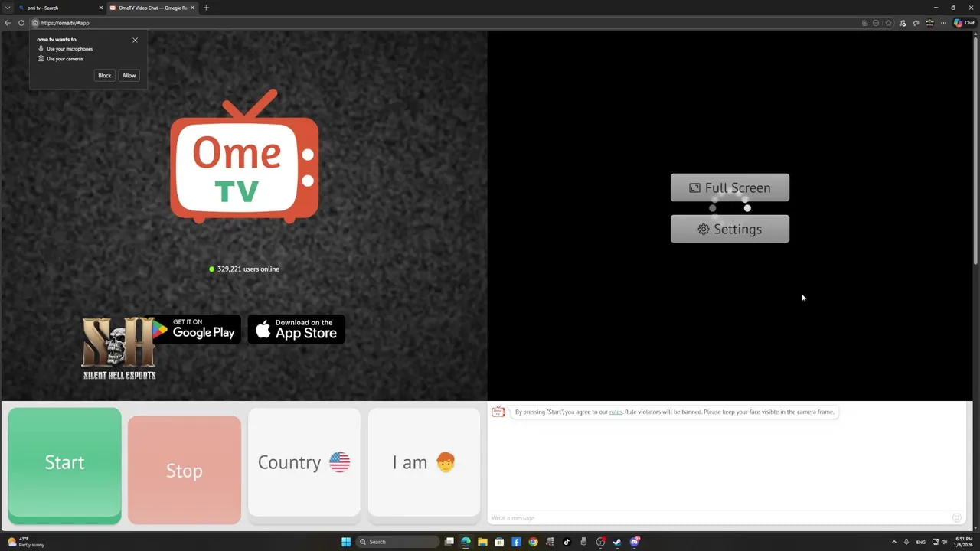The image size is (980, 551).
Task: Open the rules link in chat notice
Action: [x=616, y=412]
